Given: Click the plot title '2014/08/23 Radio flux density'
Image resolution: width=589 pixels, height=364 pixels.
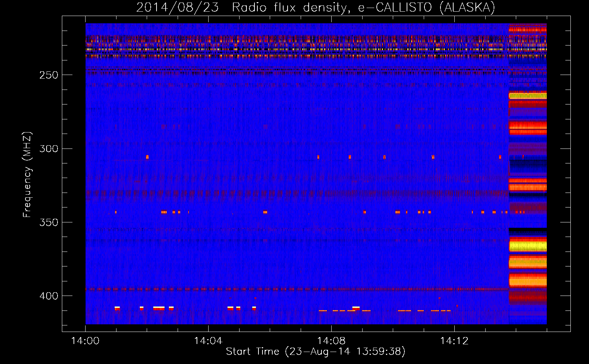Looking at the screenshot, I should pos(316,7).
